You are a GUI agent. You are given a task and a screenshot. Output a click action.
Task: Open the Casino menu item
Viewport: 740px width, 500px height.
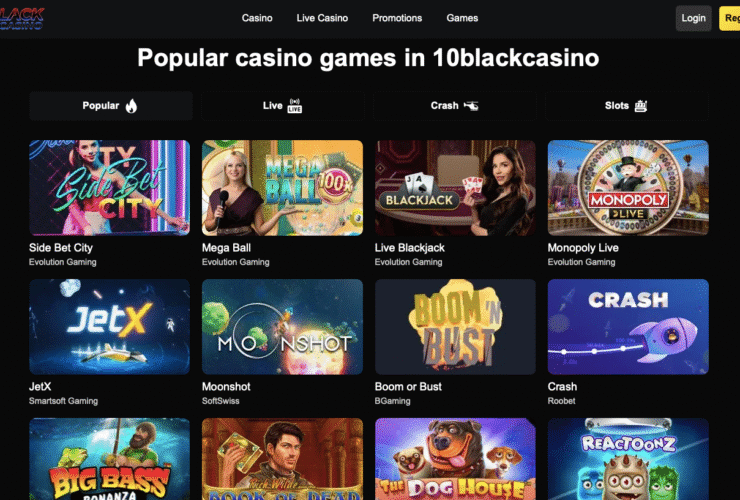pos(257,18)
